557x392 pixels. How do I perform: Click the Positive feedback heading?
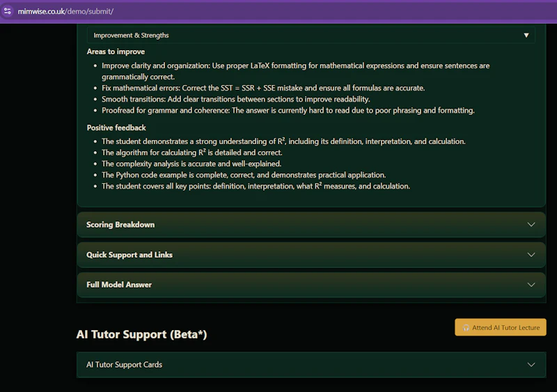pos(116,127)
